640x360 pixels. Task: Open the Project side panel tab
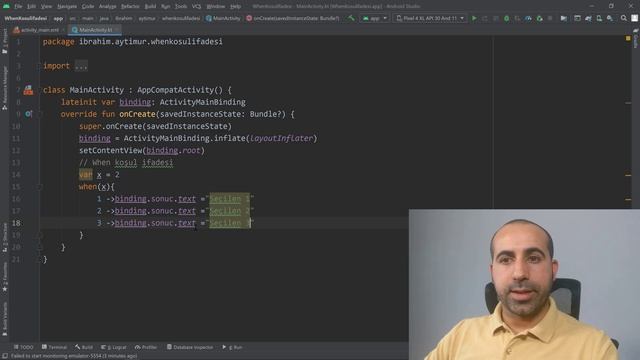point(5,41)
